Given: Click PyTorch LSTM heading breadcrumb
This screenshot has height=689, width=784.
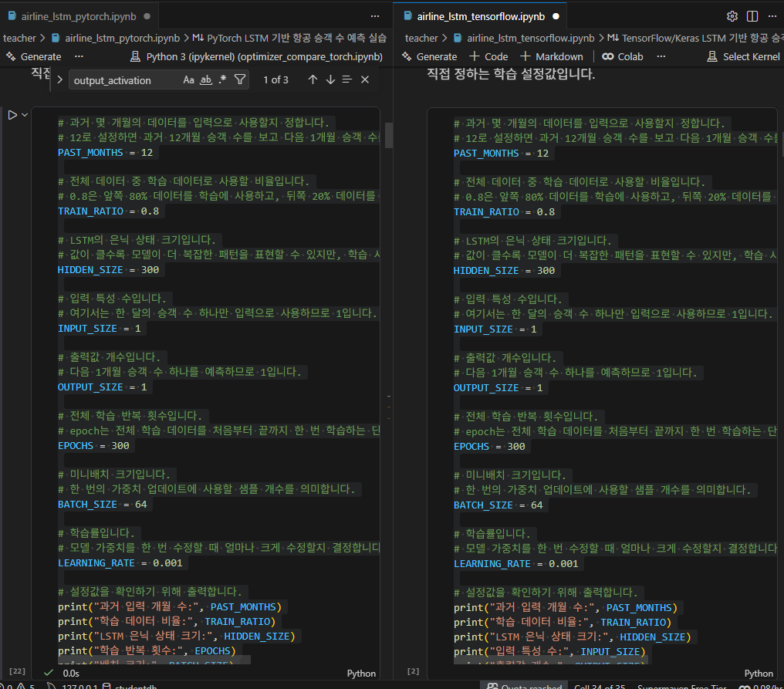Looking at the screenshot, I should (x=289, y=38).
